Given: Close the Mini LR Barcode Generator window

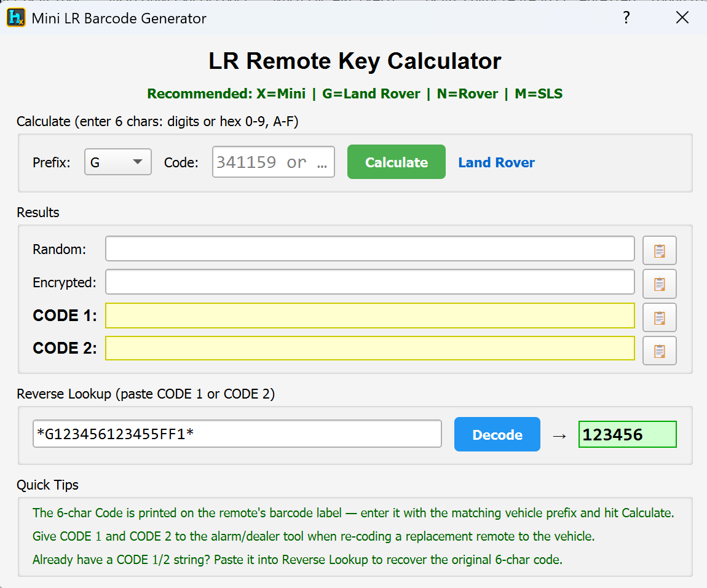Looking at the screenshot, I should click(682, 18).
